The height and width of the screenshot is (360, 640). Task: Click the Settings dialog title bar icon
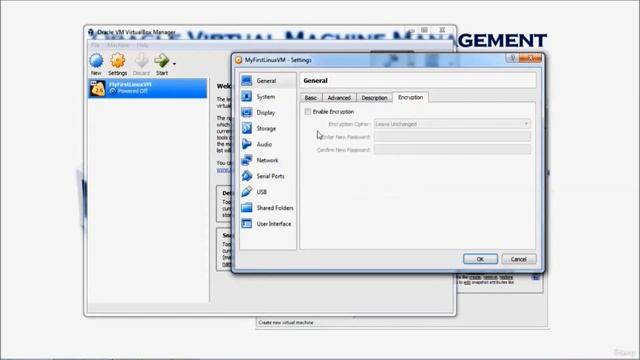tap(238, 60)
